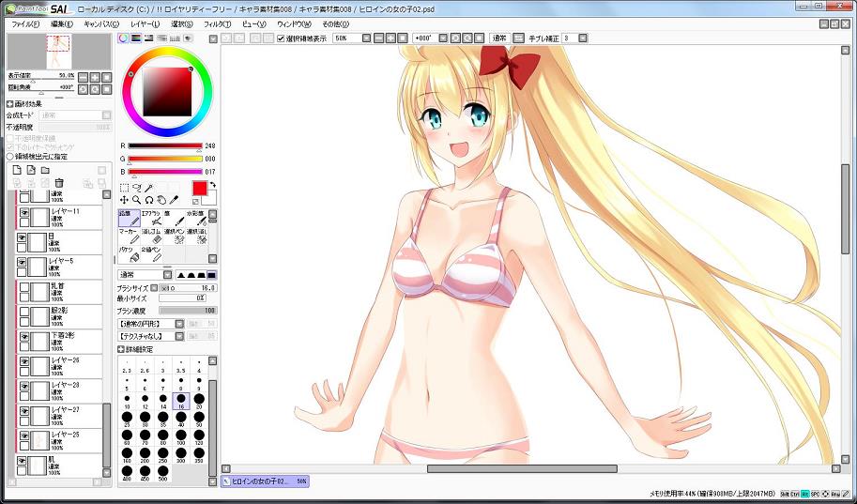Pick the Marker (マーカー) tool

[x=128, y=236]
